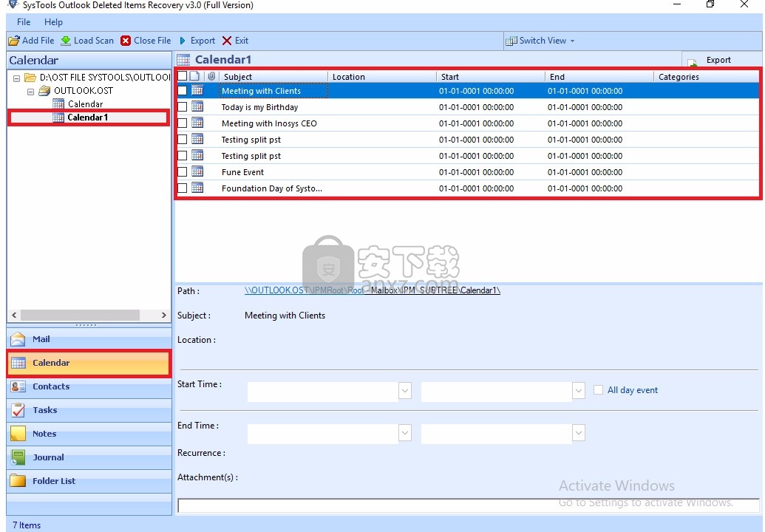
Task: Click calendar icon of Meeting with Clients row
Action: pos(197,89)
